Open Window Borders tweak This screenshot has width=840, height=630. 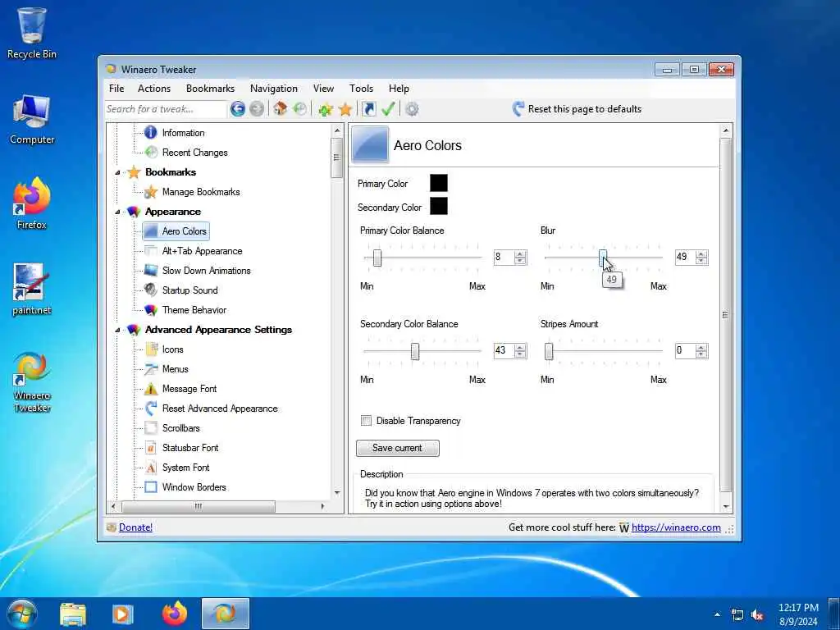(194, 487)
